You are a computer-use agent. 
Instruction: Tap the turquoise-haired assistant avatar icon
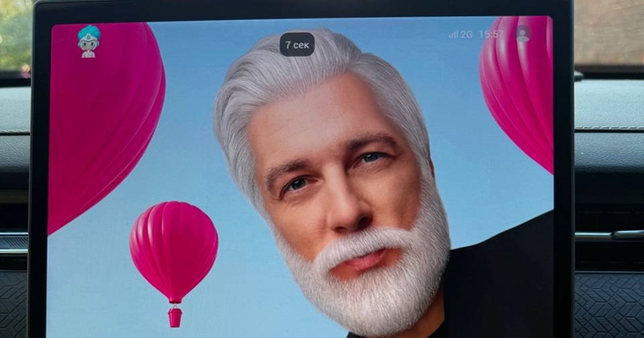coord(89,41)
